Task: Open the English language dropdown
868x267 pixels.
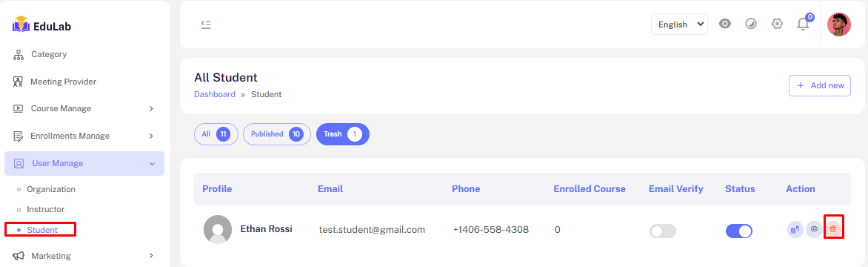Action: coord(679,24)
